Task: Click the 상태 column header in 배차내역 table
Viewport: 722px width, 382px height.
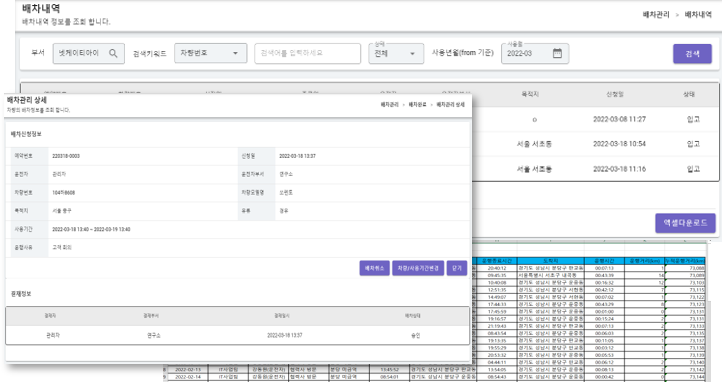Action: tap(689, 94)
